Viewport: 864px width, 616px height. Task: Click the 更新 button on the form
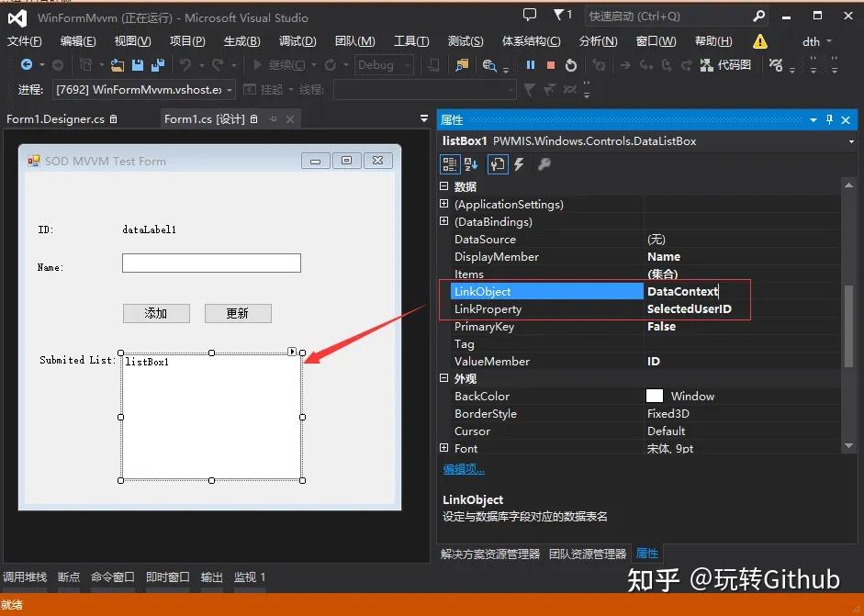[x=238, y=314]
